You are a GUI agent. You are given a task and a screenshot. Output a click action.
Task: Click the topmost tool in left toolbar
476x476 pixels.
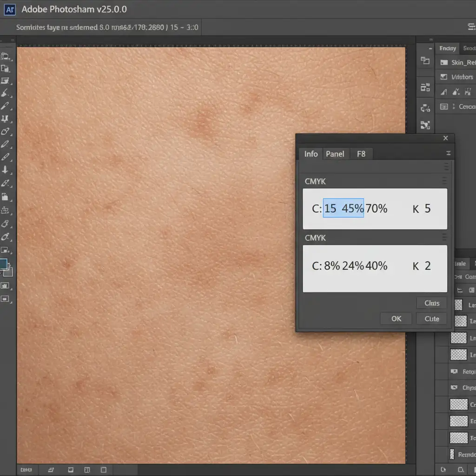pyautogui.click(x=6, y=57)
